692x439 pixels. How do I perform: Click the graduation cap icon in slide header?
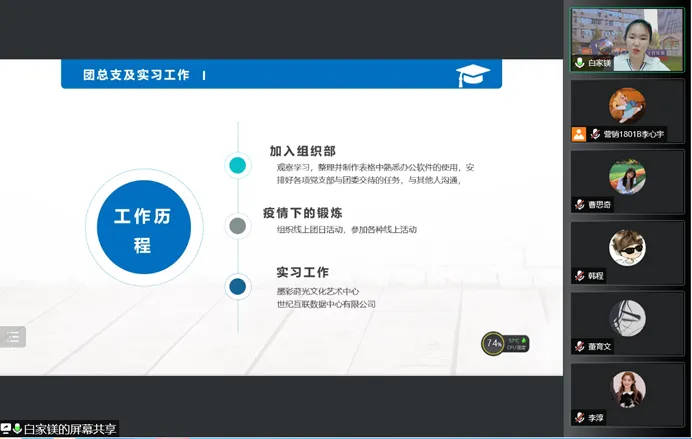[473, 75]
